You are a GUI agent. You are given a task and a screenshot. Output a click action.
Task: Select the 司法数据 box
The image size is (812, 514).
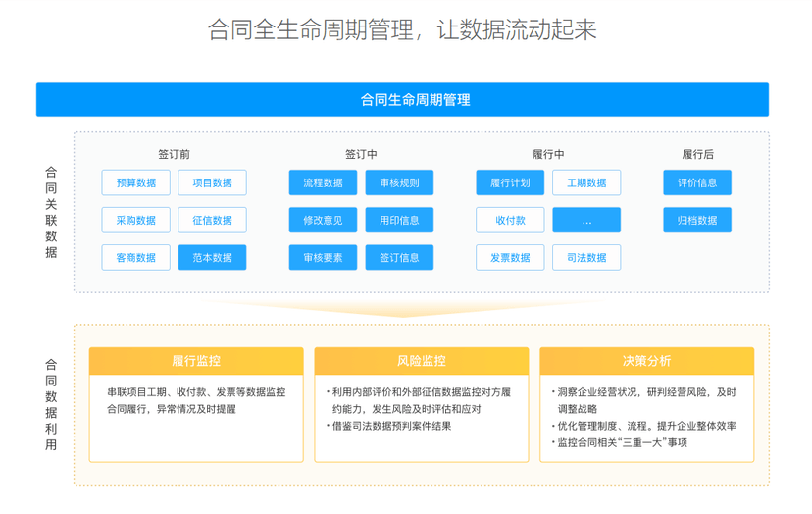(x=586, y=258)
